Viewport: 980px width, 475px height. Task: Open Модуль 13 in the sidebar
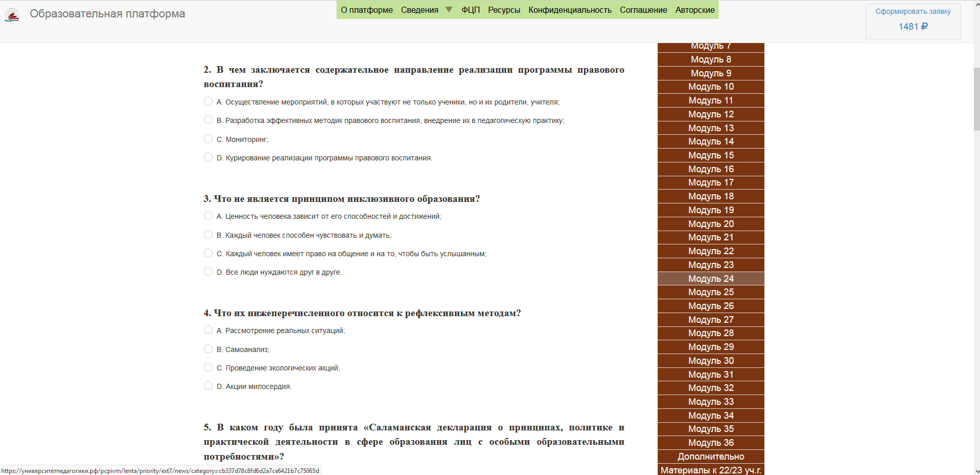(x=711, y=128)
